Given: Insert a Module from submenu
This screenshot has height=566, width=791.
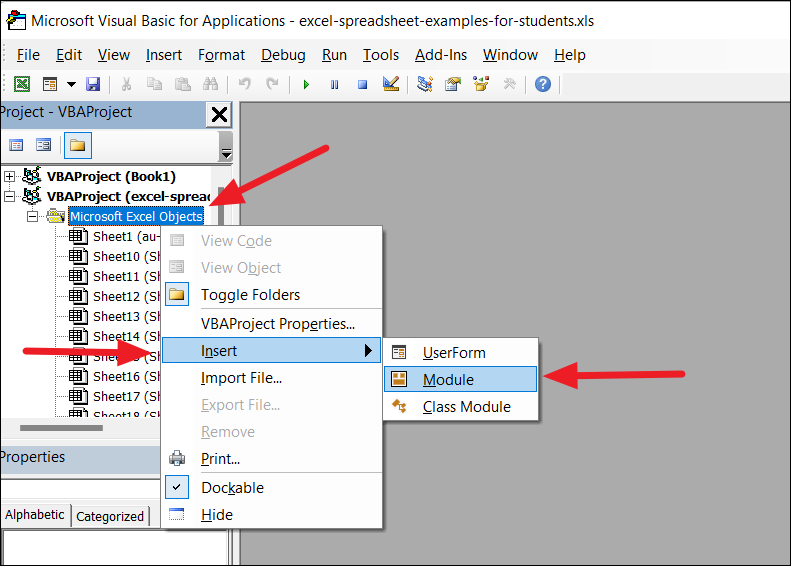Looking at the screenshot, I should pyautogui.click(x=461, y=379).
